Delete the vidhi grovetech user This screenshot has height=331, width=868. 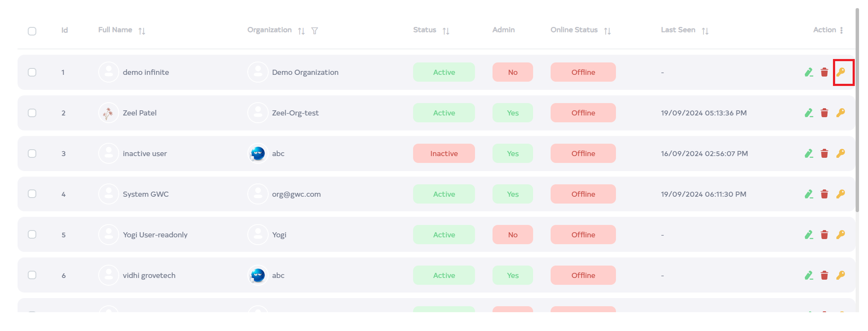(824, 275)
